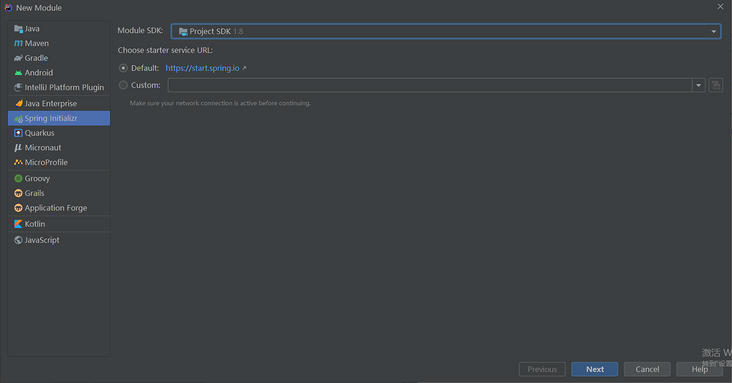The height and width of the screenshot is (383, 732).
Task: Select IntelliJ Platform Plugin entry
Action: [x=59, y=87]
